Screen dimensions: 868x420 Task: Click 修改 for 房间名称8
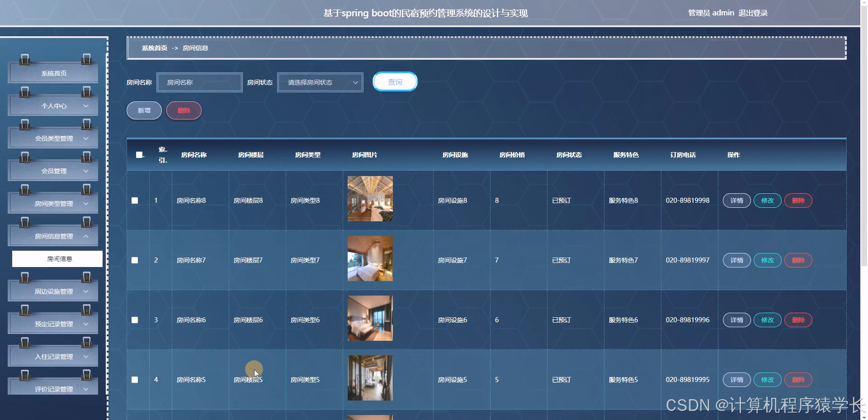(x=768, y=200)
